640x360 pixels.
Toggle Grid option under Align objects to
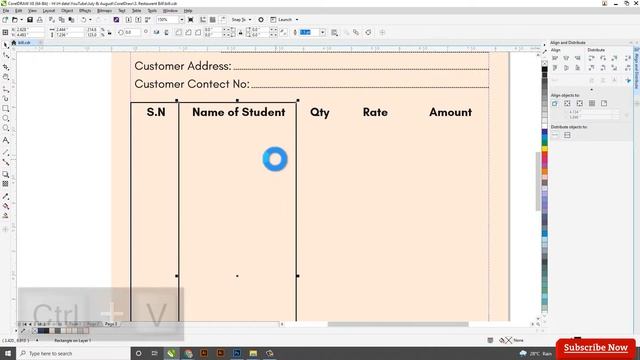(x=592, y=104)
